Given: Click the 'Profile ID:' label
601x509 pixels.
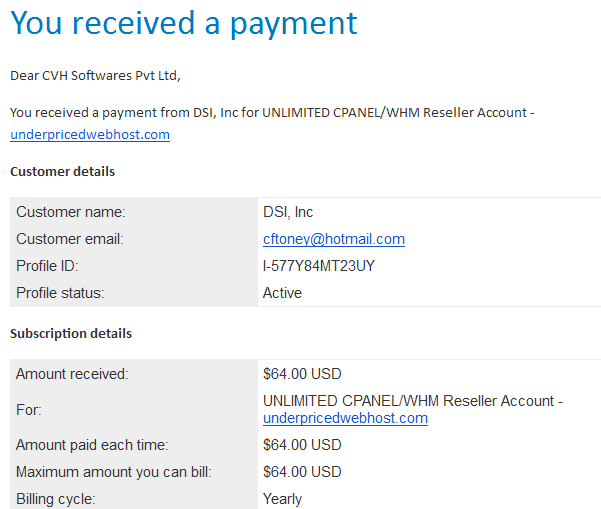Looking at the screenshot, I should click(47, 266).
